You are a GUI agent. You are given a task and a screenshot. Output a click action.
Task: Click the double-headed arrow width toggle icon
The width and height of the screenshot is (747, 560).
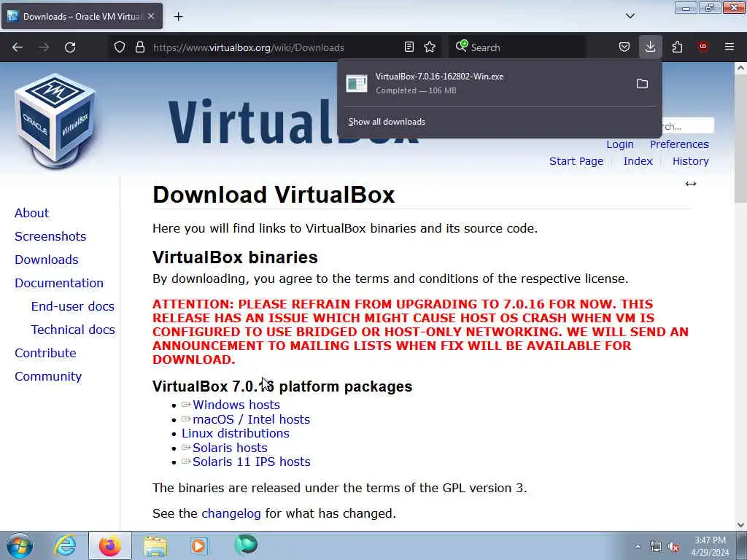(x=691, y=184)
